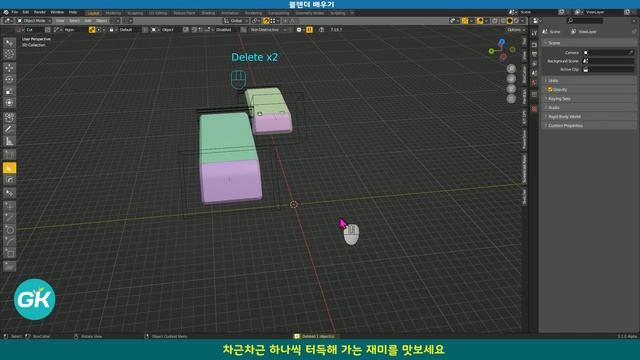This screenshot has width=640, height=360.
Task: Expand the Keying Sets panel
Action: (589, 98)
